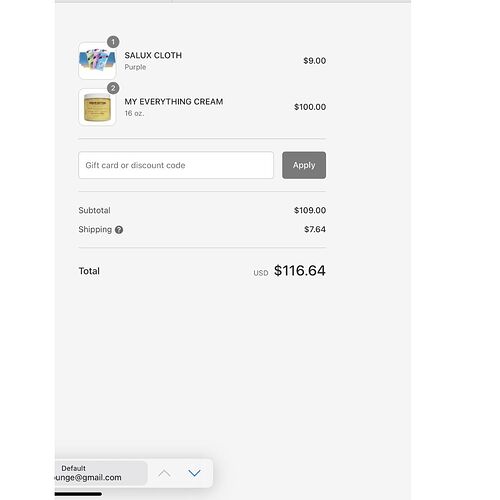Screen dimensions: 500x500
Task: Select the Default gmail.com autofill suggestion
Action: coord(101,473)
